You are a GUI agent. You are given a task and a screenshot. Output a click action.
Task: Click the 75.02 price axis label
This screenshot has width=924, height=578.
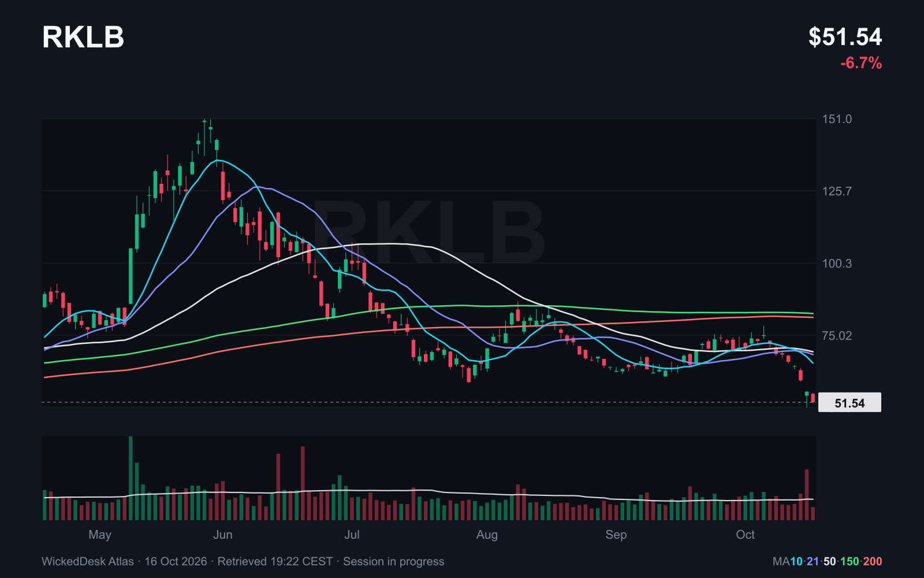pyautogui.click(x=837, y=336)
